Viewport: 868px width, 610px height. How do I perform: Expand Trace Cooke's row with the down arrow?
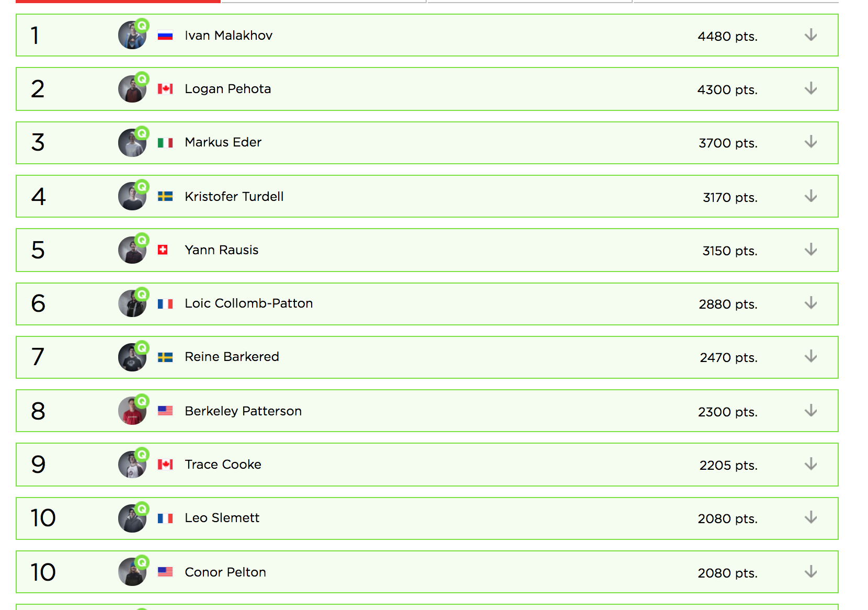click(x=810, y=464)
